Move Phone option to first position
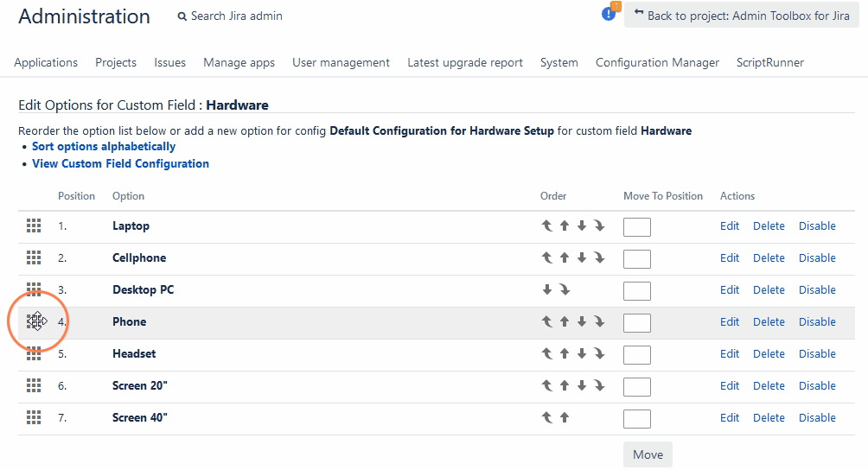 point(546,322)
